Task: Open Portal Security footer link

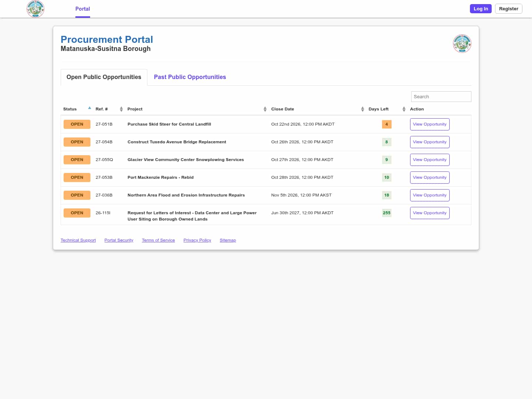Action: pos(119,240)
